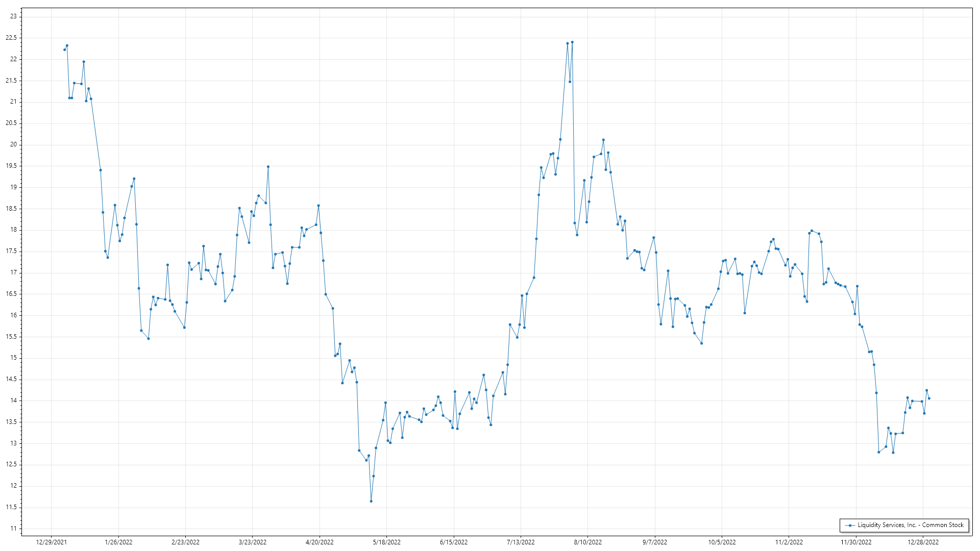Click the 20.5 y-axis value label

pos(11,123)
